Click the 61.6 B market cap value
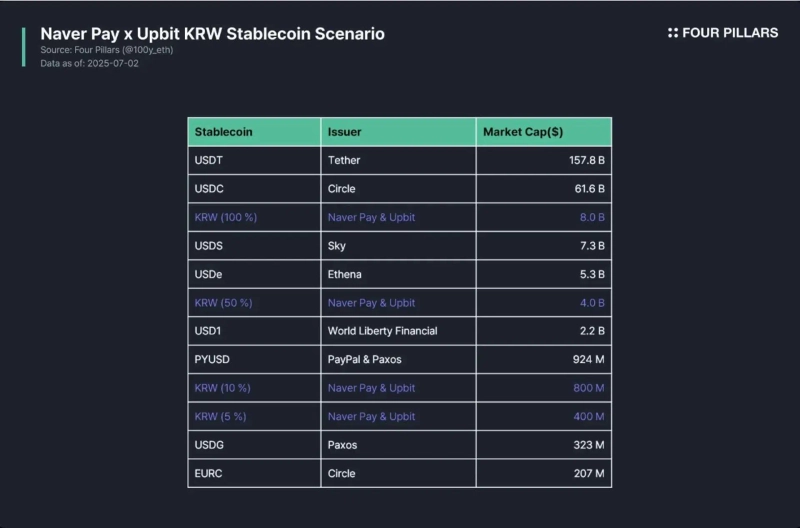The width and height of the screenshot is (800, 528). click(588, 188)
